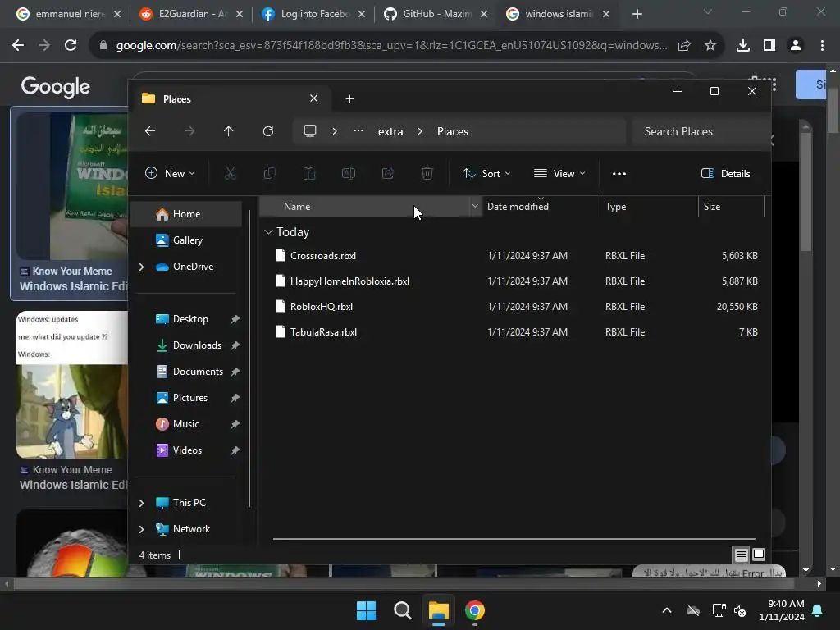Click Chrome address bar URL
Screen dimensions: 840x630
coord(391,46)
